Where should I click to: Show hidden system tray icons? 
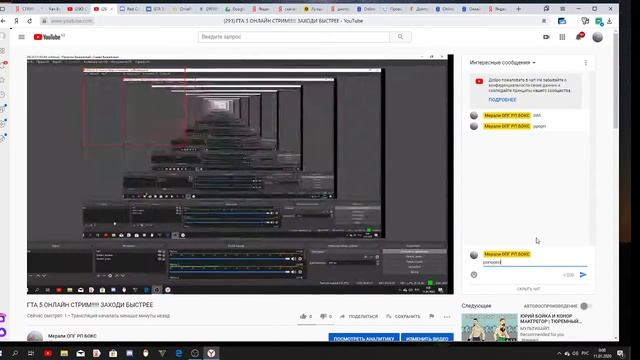(559, 353)
